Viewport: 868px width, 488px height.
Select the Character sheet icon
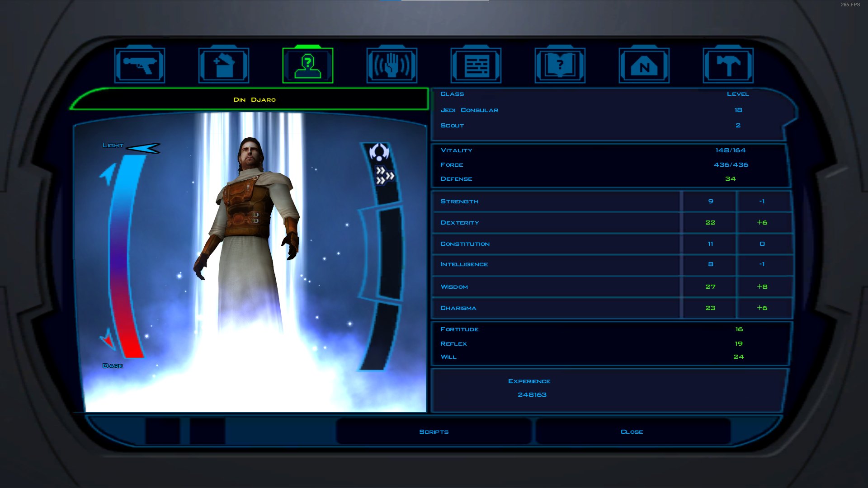point(308,66)
